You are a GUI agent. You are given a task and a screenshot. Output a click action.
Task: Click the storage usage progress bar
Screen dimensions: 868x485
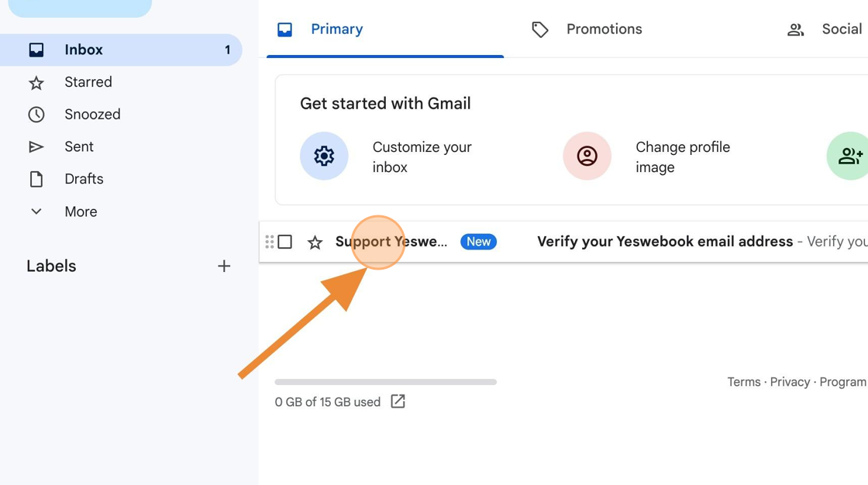(x=386, y=382)
